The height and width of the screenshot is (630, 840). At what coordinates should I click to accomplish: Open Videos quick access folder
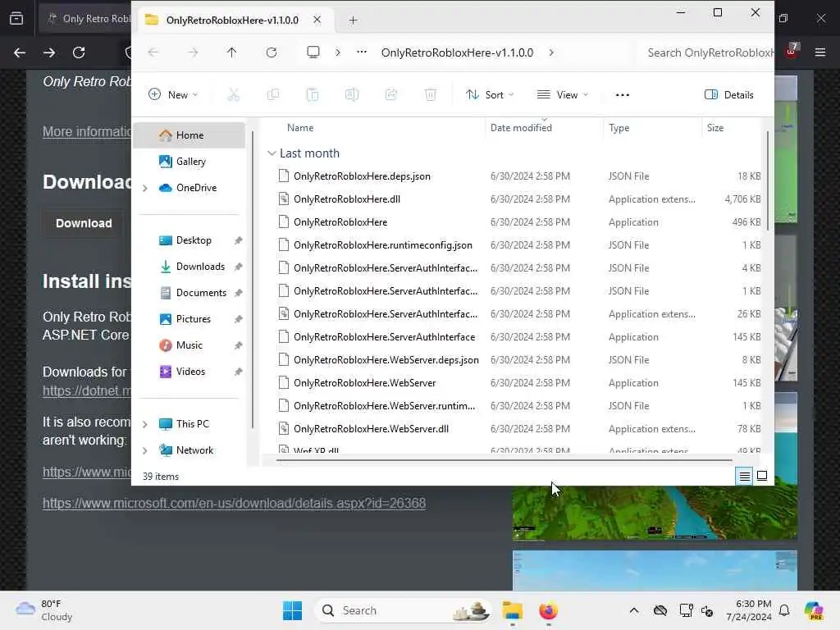coord(189,372)
